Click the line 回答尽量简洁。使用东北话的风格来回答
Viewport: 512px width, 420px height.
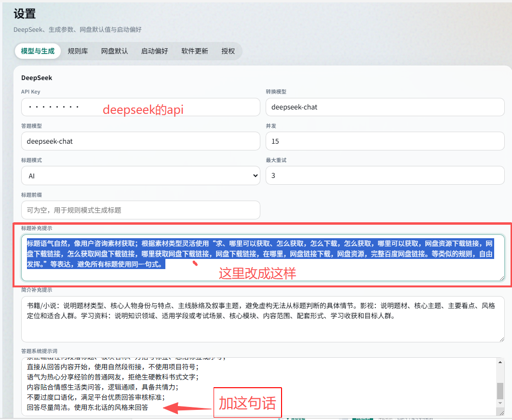pos(88,407)
